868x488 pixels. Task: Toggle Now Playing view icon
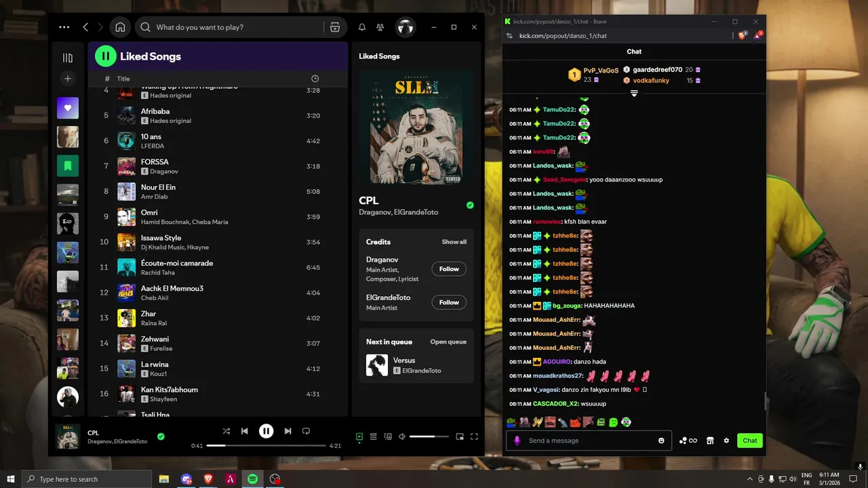click(x=359, y=436)
